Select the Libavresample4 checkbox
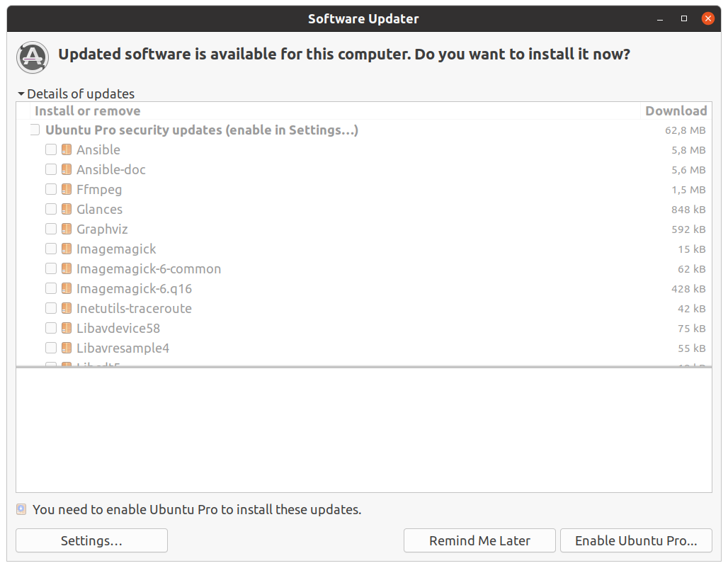This screenshot has width=728, height=568. coord(50,348)
